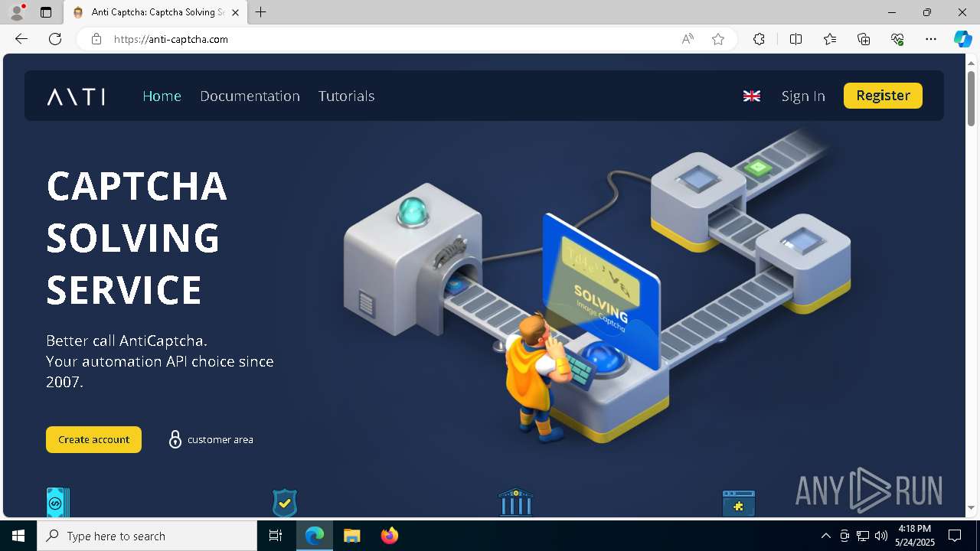
Task: Open the Browser essentials heart icon
Action: coord(897,39)
